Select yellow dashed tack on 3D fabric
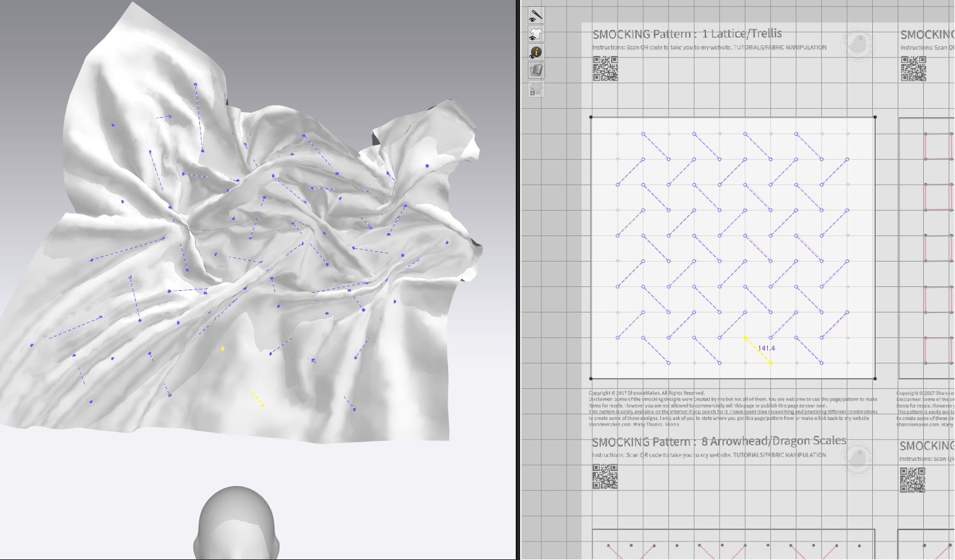The image size is (955, 560). click(257, 398)
